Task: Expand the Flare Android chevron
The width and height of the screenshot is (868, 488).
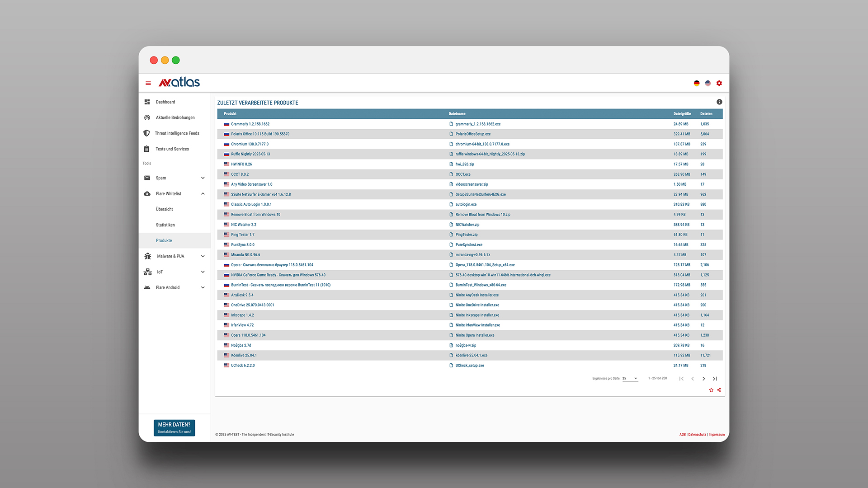Action: [x=203, y=287]
